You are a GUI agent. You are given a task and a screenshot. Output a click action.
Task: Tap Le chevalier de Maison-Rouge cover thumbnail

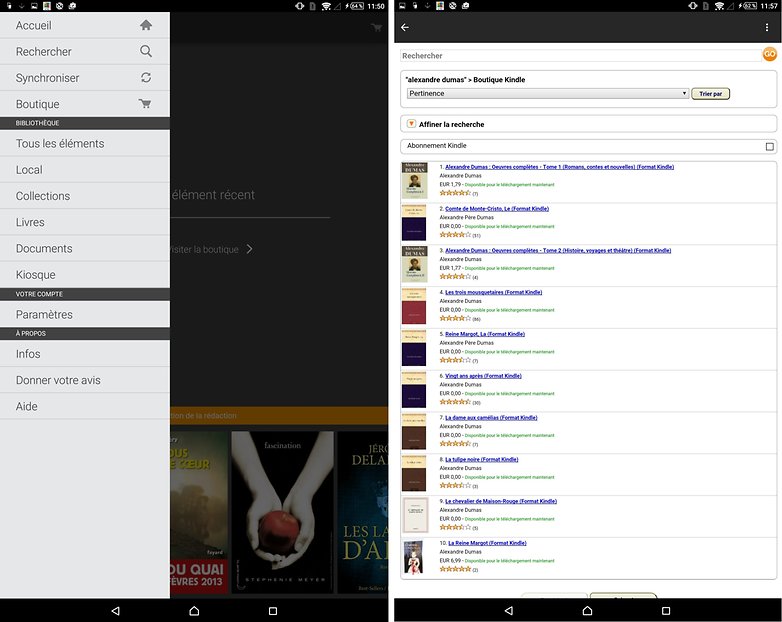pos(415,515)
